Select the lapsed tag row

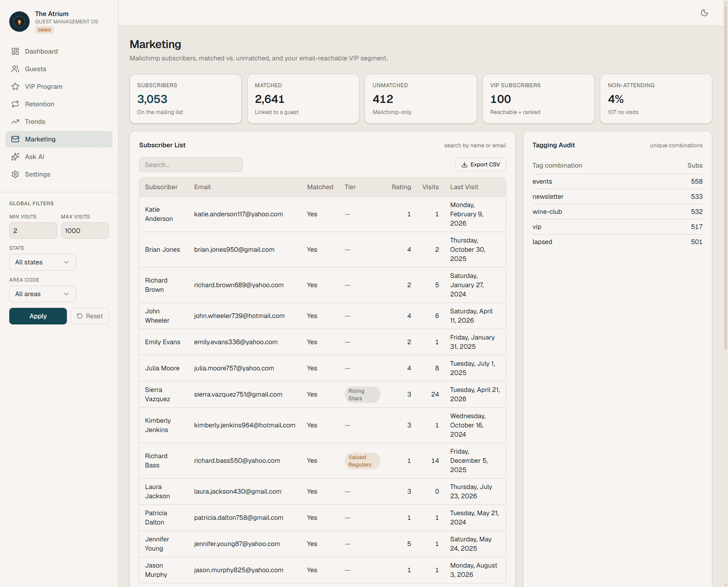click(x=617, y=242)
